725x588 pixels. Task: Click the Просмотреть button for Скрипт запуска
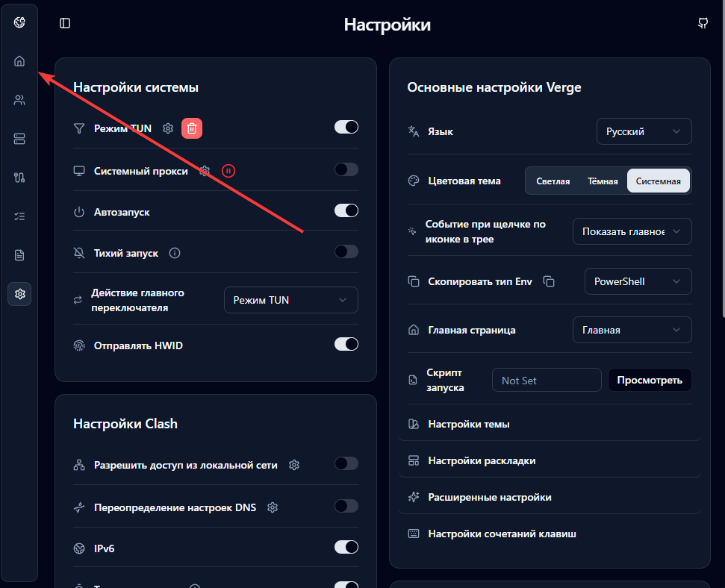[x=649, y=380]
